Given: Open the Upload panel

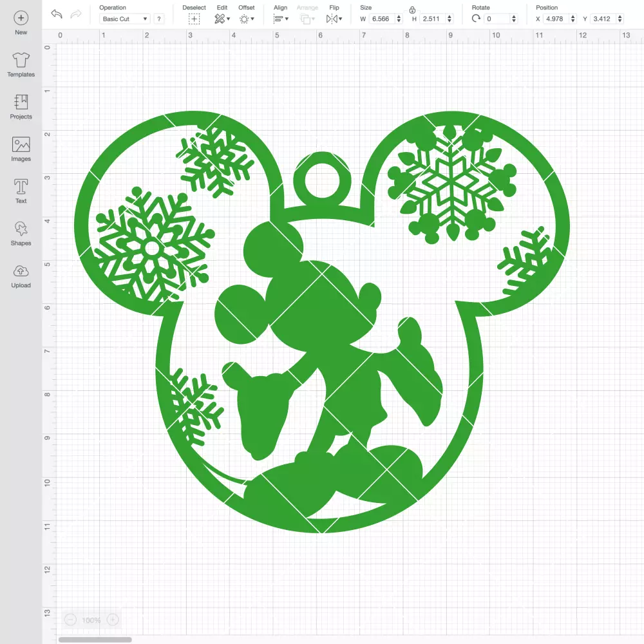Looking at the screenshot, I should 21,276.
